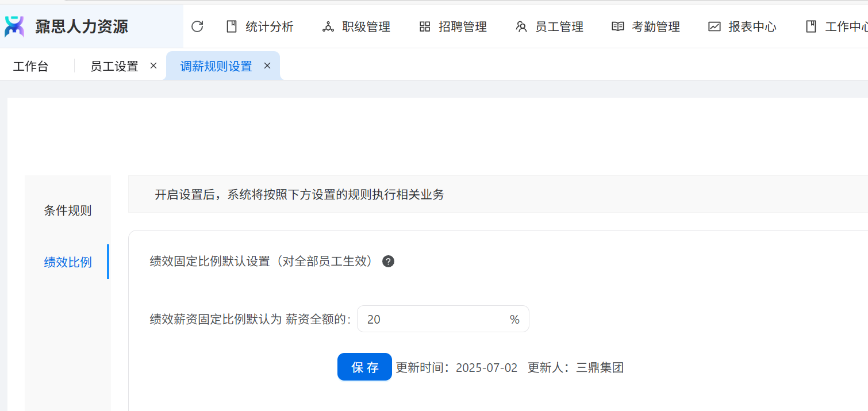Image resolution: width=868 pixels, height=411 pixels.
Task: Click the help question mark beside 绩效固定比例默认设置
Action: 389,262
